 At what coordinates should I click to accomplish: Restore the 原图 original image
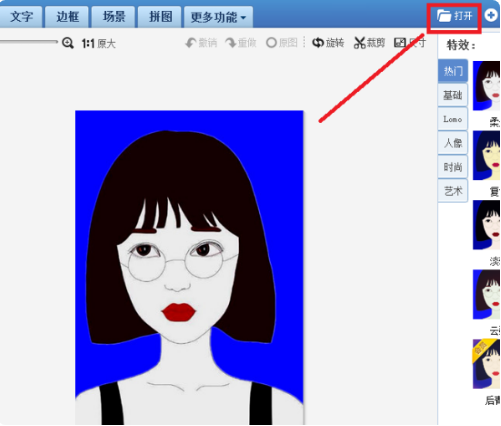(282, 43)
